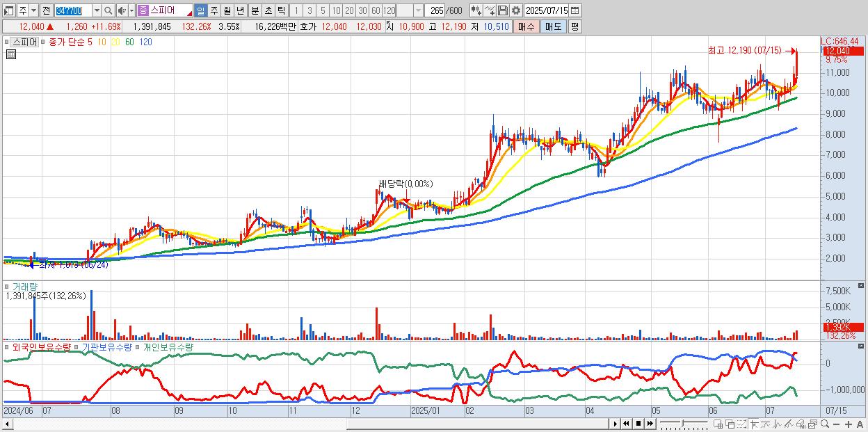Choose the 20 interval toolbar button

point(349,10)
